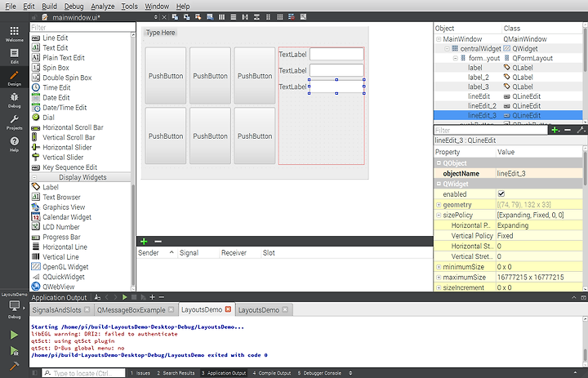The width and height of the screenshot is (588, 378).
Task: Apply Lay Out Vertically in Splitter
Action: tap(256, 17)
